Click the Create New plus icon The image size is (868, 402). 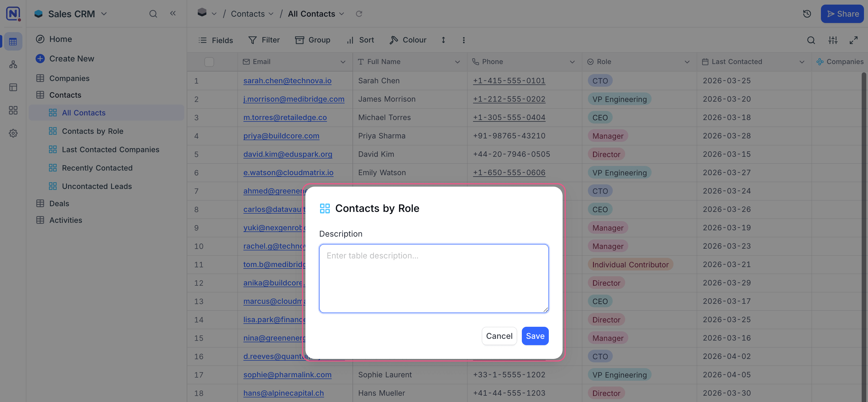(x=40, y=59)
